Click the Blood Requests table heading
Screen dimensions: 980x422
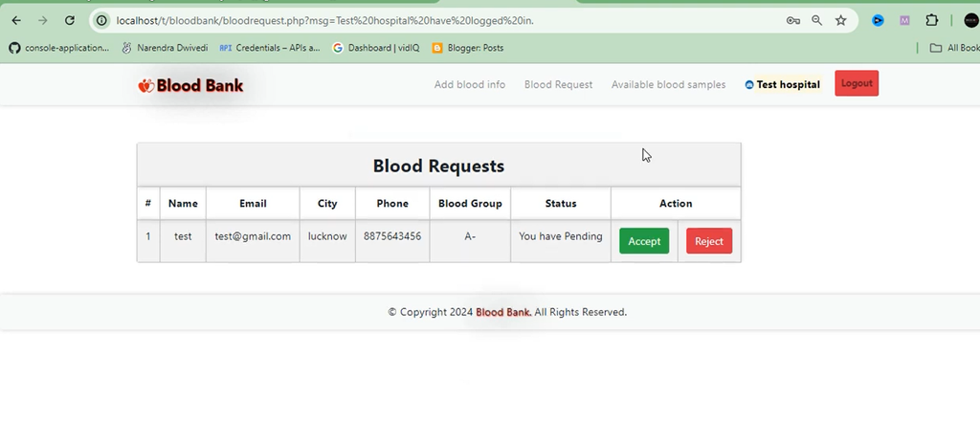click(438, 166)
